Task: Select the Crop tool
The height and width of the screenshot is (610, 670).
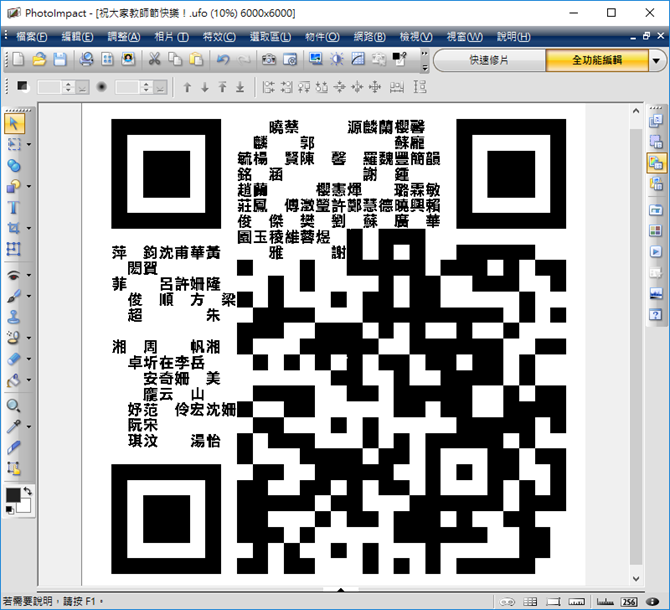Action: coord(14,228)
